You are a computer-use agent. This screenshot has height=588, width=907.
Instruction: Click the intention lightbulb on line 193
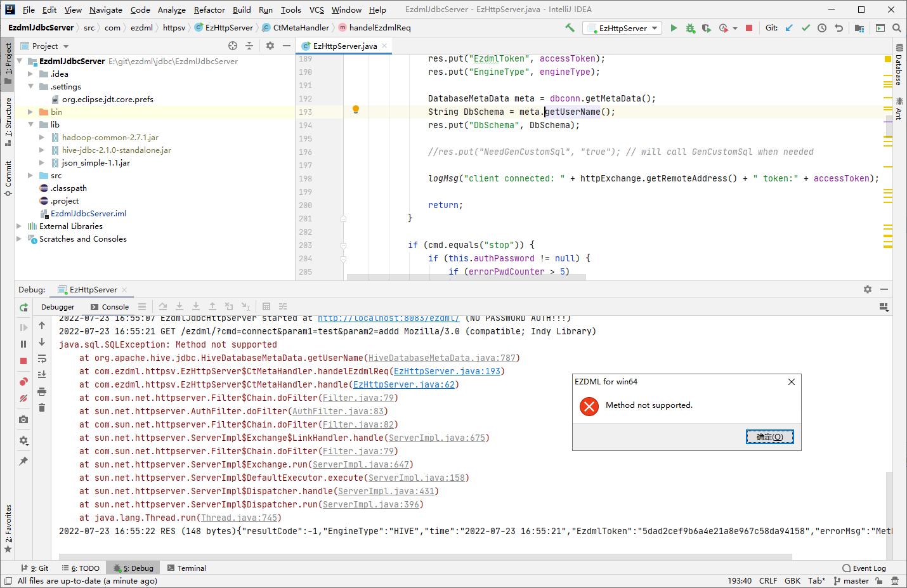[x=356, y=110]
